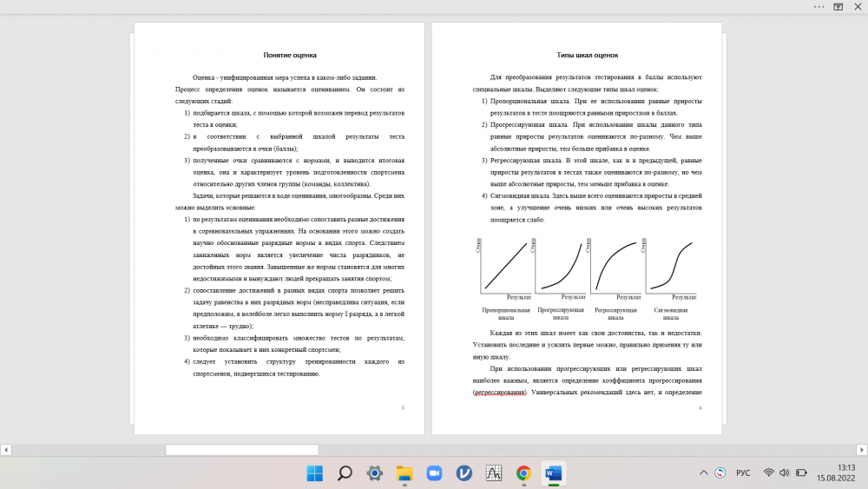Click the ribbon display options icon
This screenshot has height=489, width=868.
pyautogui.click(x=838, y=6)
